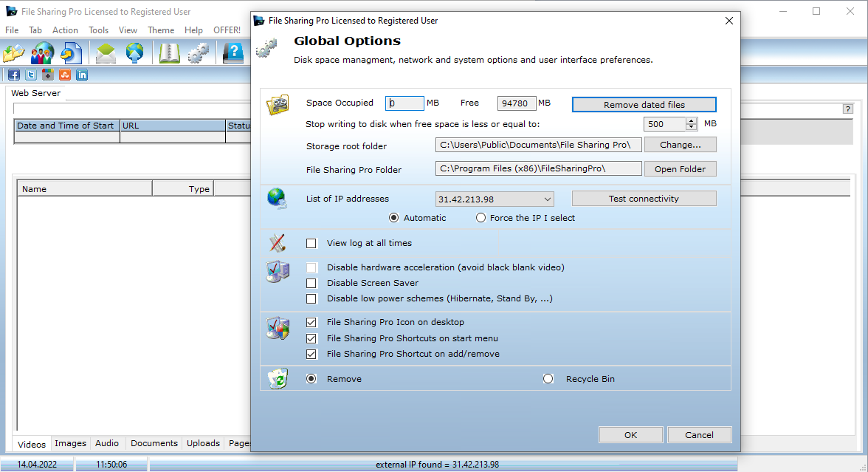The image size is (868, 472).
Task: Click the page with arrow toolbar icon
Action: point(71,53)
